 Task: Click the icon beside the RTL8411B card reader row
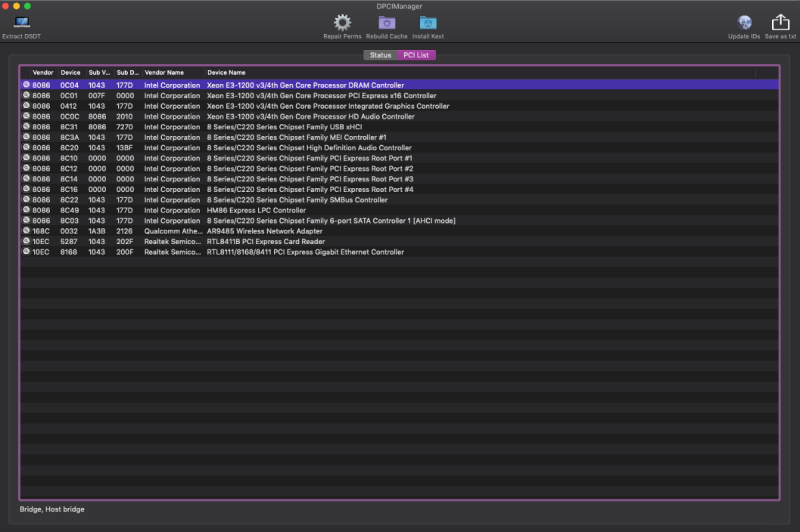tap(26, 241)
